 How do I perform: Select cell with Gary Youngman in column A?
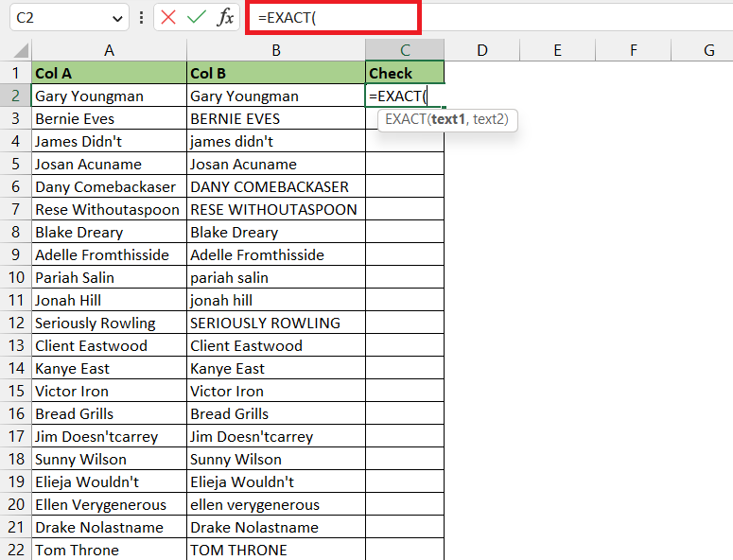pos(109,96)
